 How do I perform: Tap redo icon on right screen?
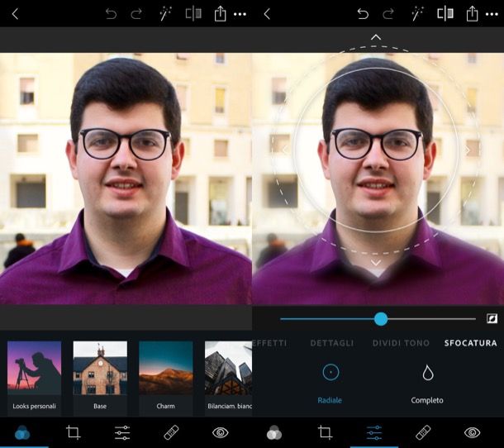coord(388,14)
